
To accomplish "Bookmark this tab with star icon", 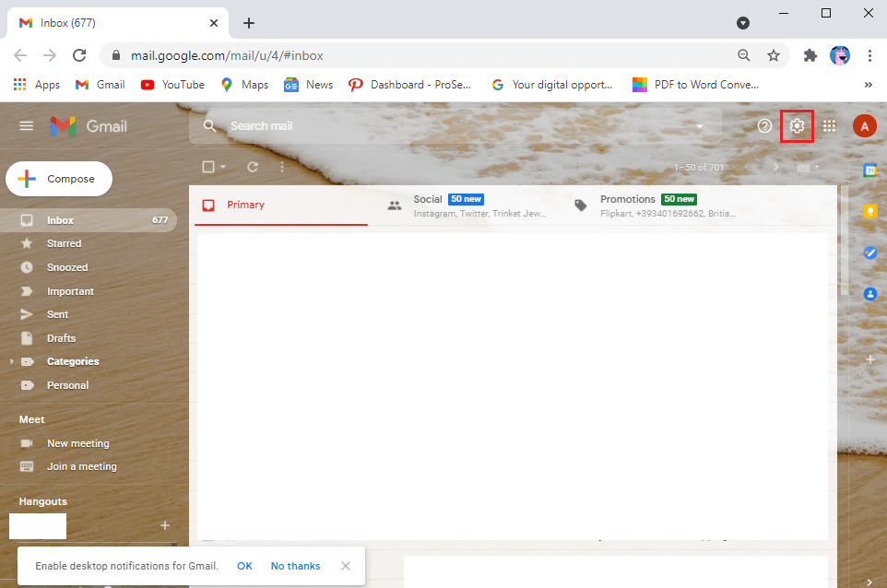I will [774, 55].
